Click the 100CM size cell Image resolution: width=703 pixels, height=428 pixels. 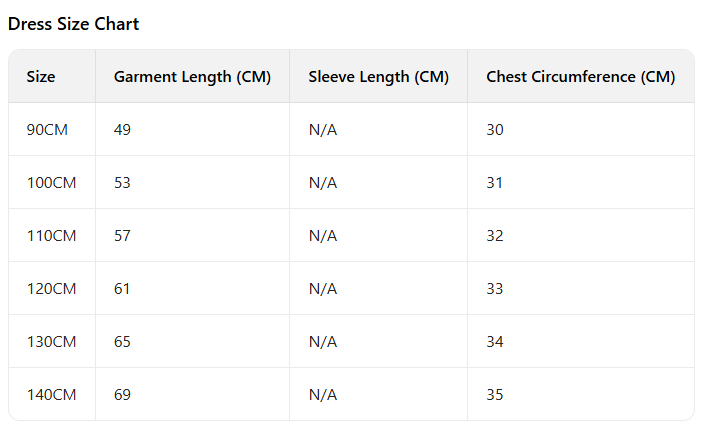[51, 183]
